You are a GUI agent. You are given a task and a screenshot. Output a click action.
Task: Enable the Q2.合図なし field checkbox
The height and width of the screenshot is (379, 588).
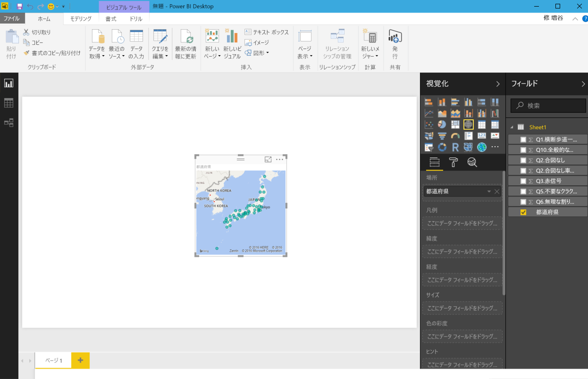pos(523,160)
